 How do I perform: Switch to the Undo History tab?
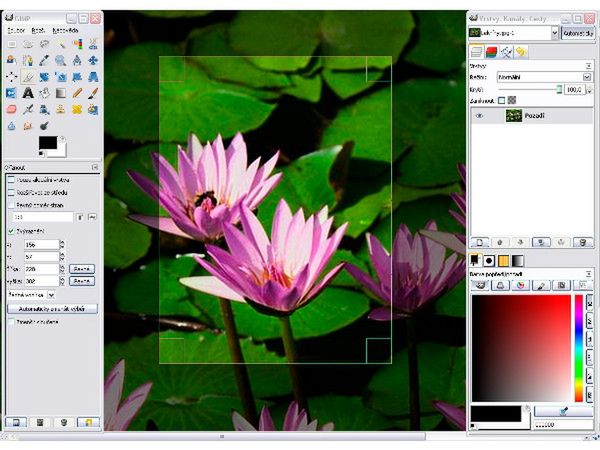(521, 52)
